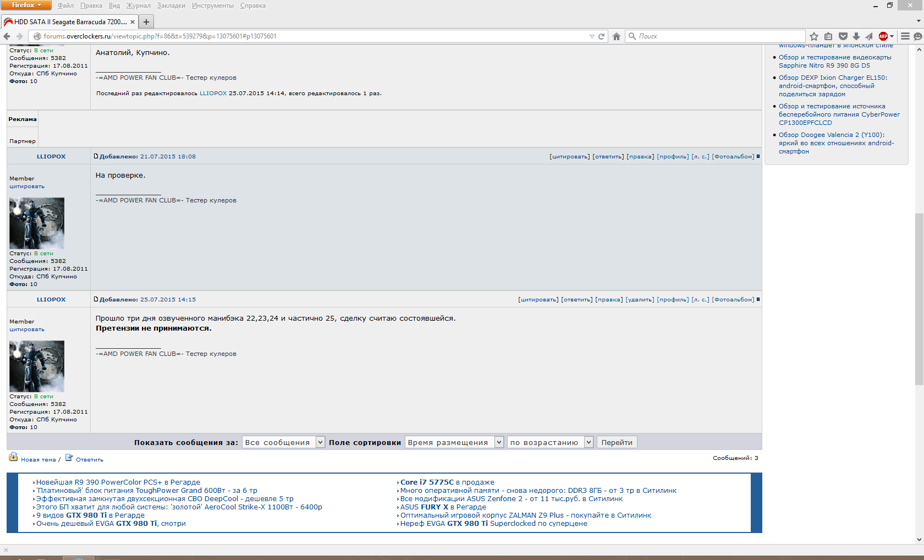Open the downloads panel
The width and height of the screenshot is (924, 560).
[x=856, y=36]
